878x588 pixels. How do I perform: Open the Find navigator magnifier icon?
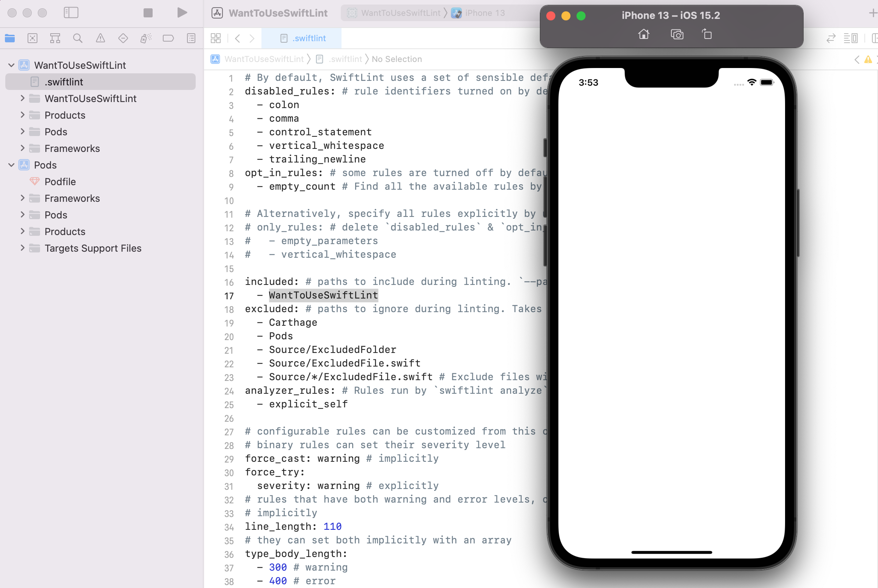click(x=78, y=38)
